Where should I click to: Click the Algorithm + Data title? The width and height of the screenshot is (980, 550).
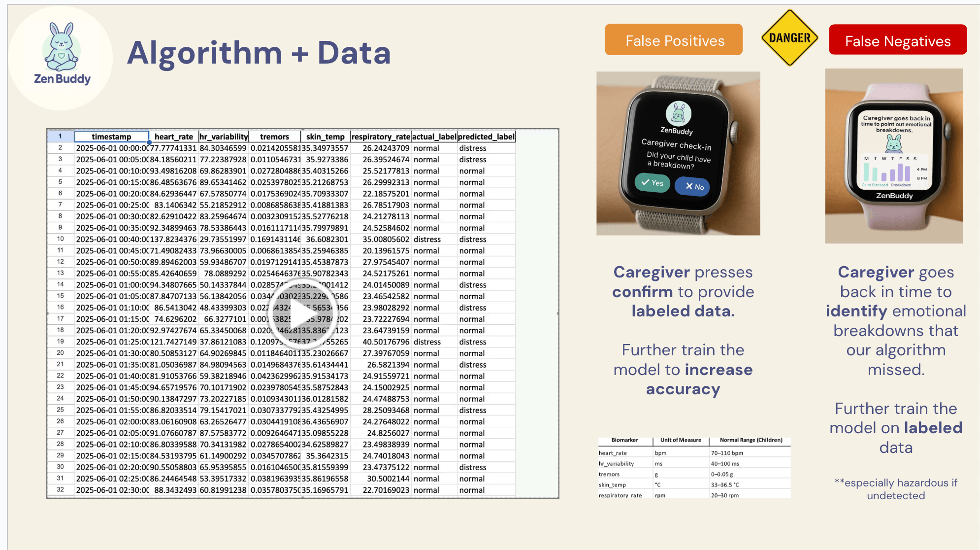pyautogui.click(x=259, y=53)
